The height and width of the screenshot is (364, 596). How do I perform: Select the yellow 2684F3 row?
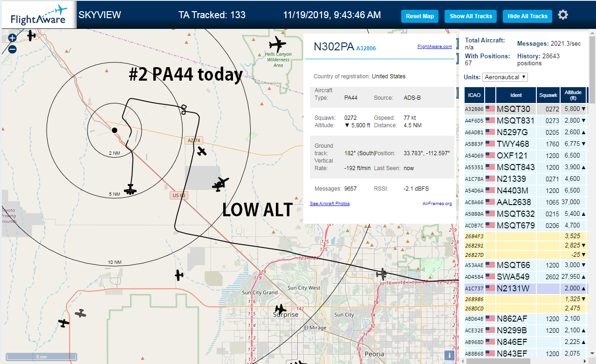tap(526, 236)
